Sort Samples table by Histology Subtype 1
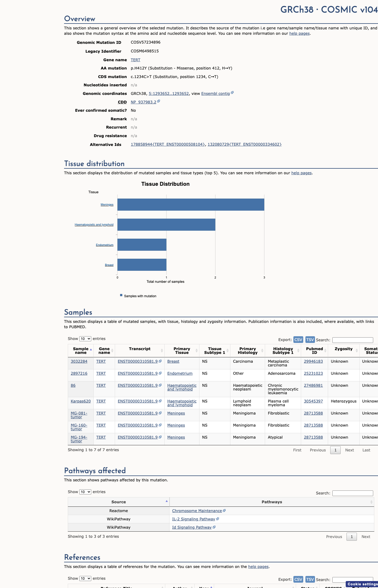378x588 pixels. (x=283, y=351)
